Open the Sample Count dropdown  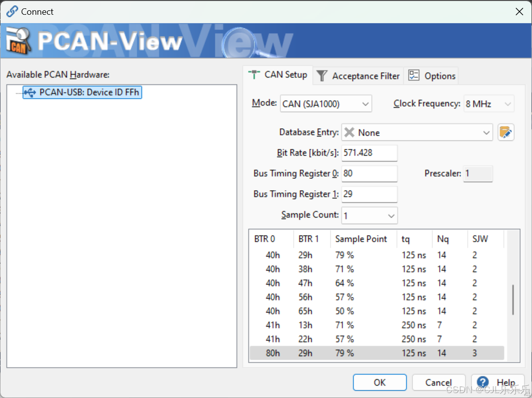tap(369, 216)
